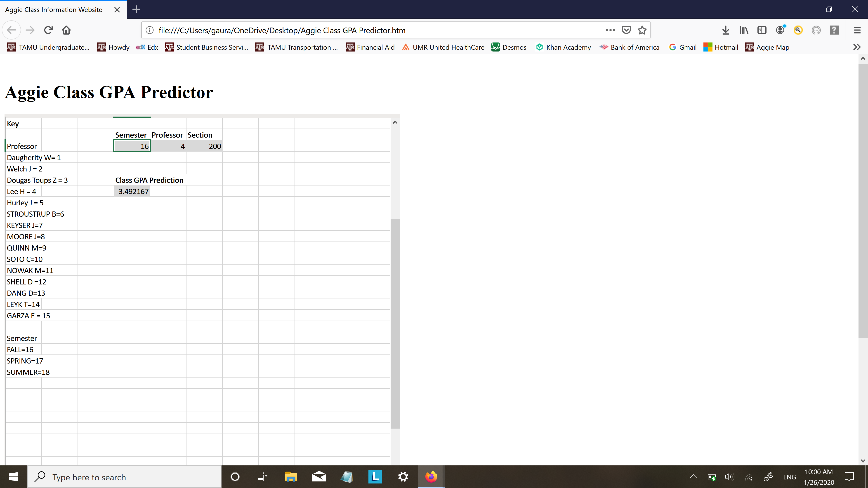Expand the page actions three-dot menu
Viewport: 868px width, 488px height.
tap(610, 30)
